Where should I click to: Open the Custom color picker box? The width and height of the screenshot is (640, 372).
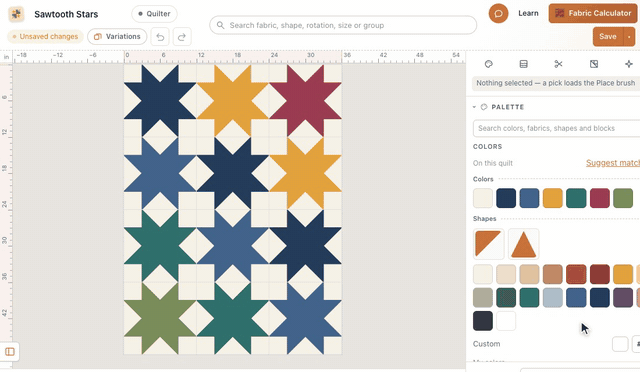(x=620, y=344)
